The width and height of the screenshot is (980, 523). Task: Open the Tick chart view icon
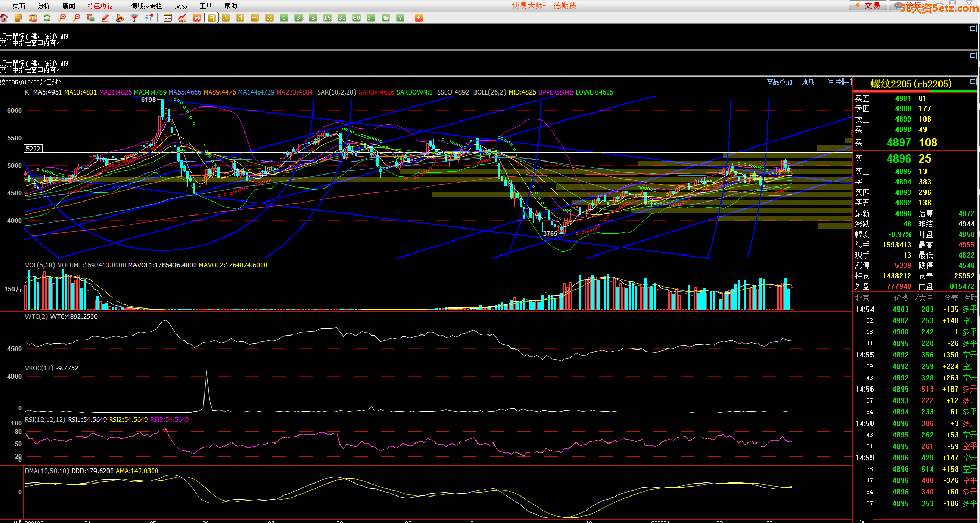coord(197,18)
